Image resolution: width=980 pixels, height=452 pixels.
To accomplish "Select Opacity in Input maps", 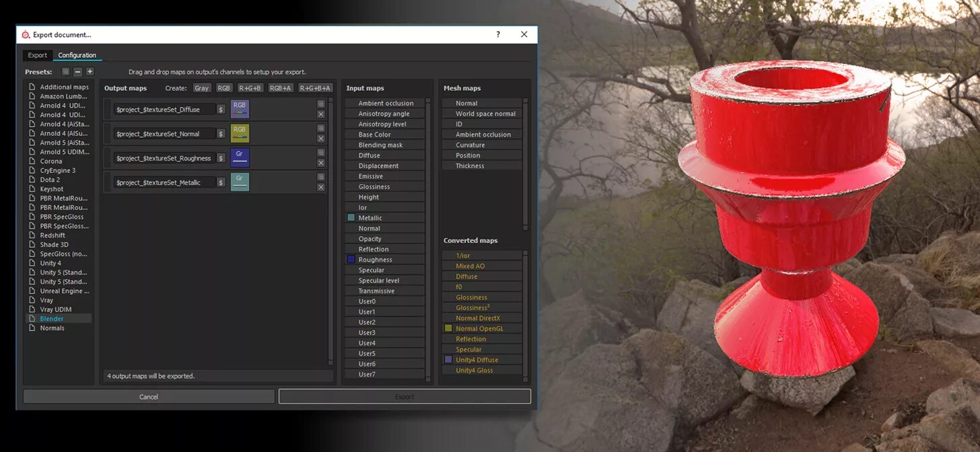I will pos(384,239).
